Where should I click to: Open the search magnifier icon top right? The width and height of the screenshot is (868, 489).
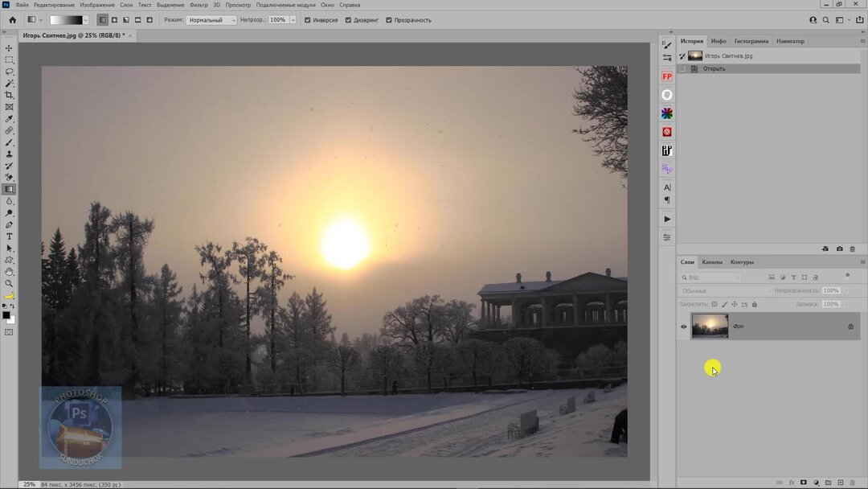click(x=826, y=20)
